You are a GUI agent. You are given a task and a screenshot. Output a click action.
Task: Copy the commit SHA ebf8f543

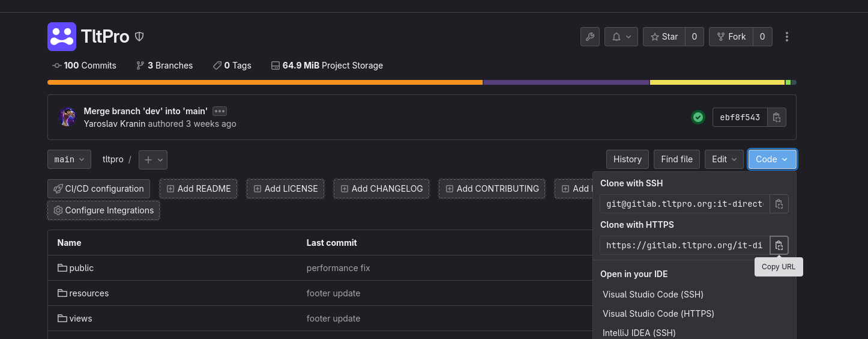pyautogui.click(x=776, y=117)
